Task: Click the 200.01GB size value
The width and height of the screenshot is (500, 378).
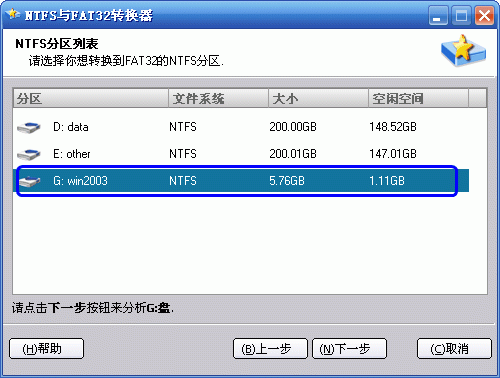Action: [293, 154]
